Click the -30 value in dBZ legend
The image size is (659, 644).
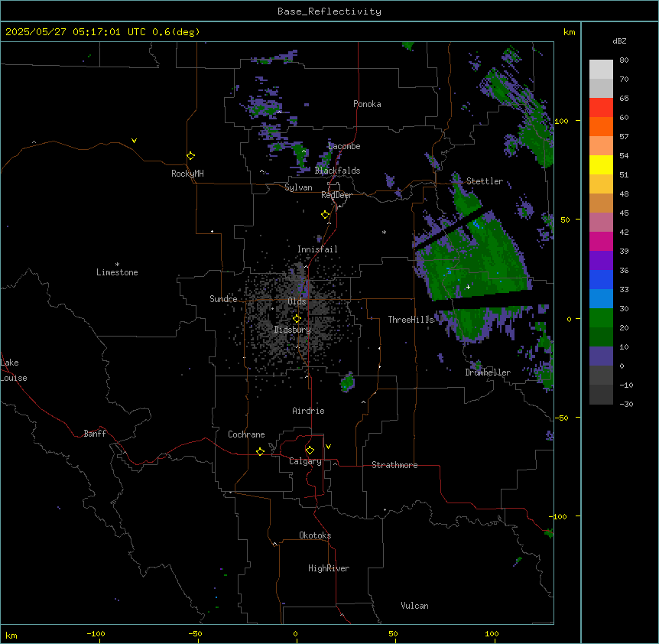click(x=626, y=404)
